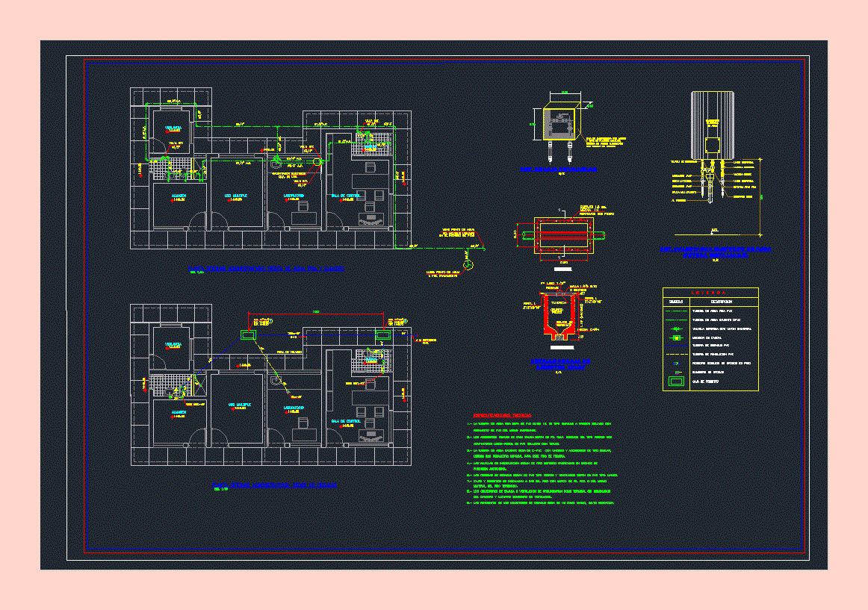
Task: Click the right green register box in drainage plan
Action: pos(384,336)
